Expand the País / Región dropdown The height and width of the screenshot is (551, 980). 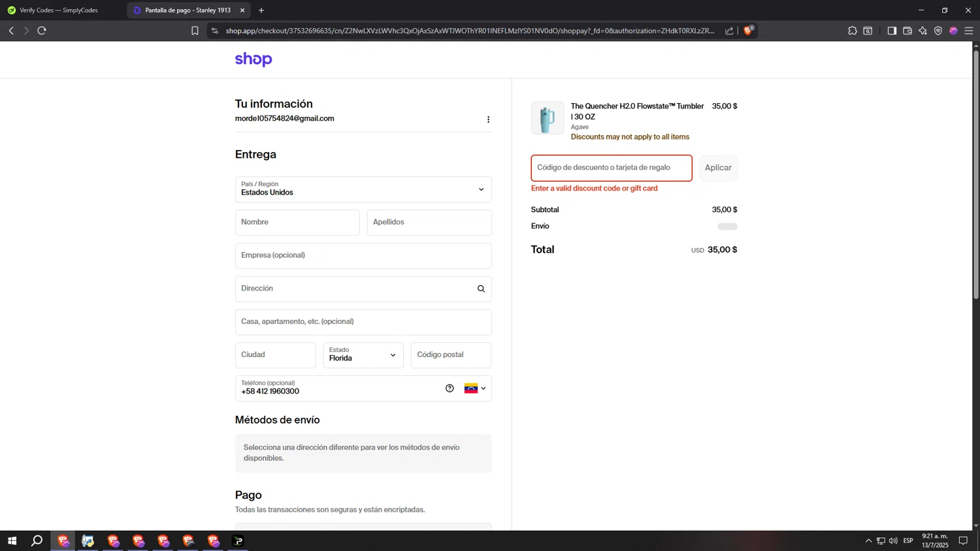[363, 189]
